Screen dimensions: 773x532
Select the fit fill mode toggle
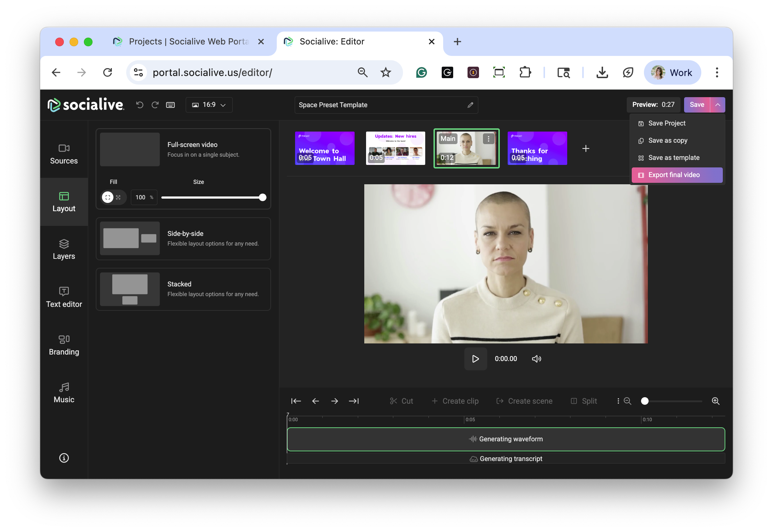point(108,197)
